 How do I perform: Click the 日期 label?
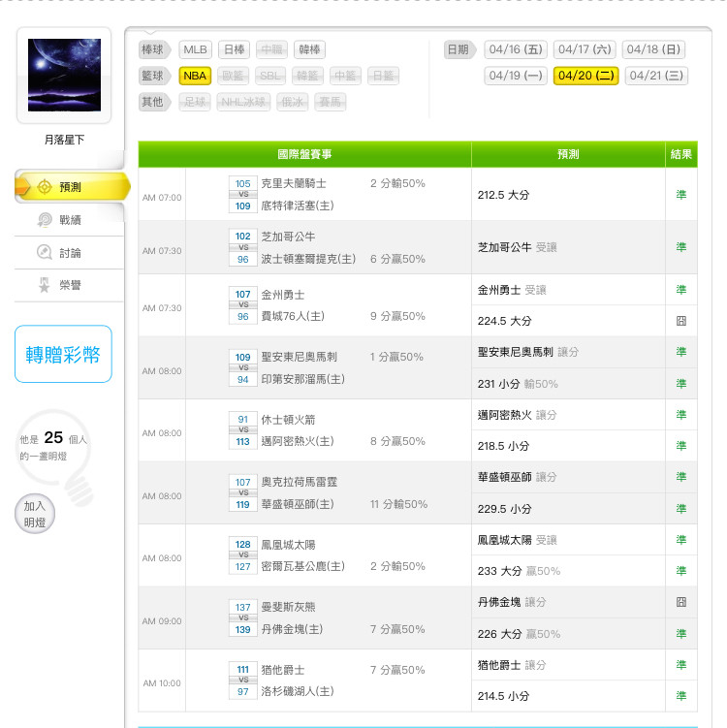click(x=459, y=49)
